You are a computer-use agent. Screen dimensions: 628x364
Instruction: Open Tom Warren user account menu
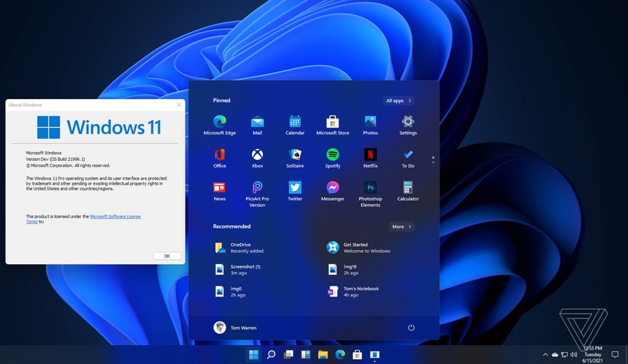(x=235, y=327)
